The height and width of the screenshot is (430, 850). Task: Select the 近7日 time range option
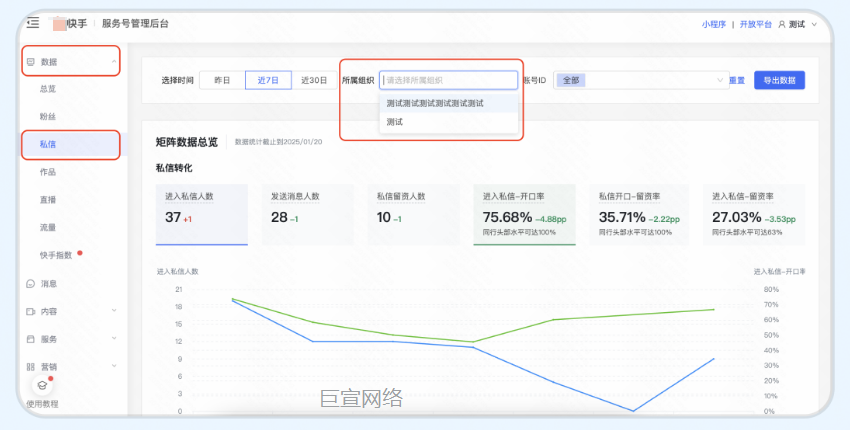tap(268, 80)
